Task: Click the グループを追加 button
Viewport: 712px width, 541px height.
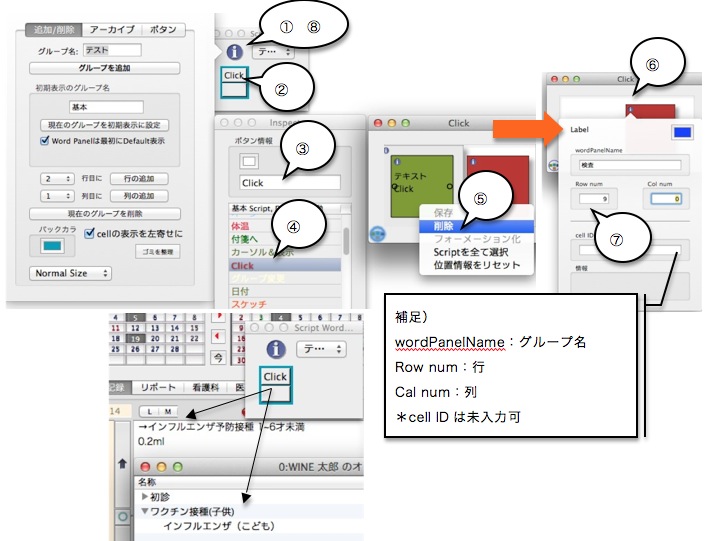Action: pyautogui.click(x=103, y=68)
